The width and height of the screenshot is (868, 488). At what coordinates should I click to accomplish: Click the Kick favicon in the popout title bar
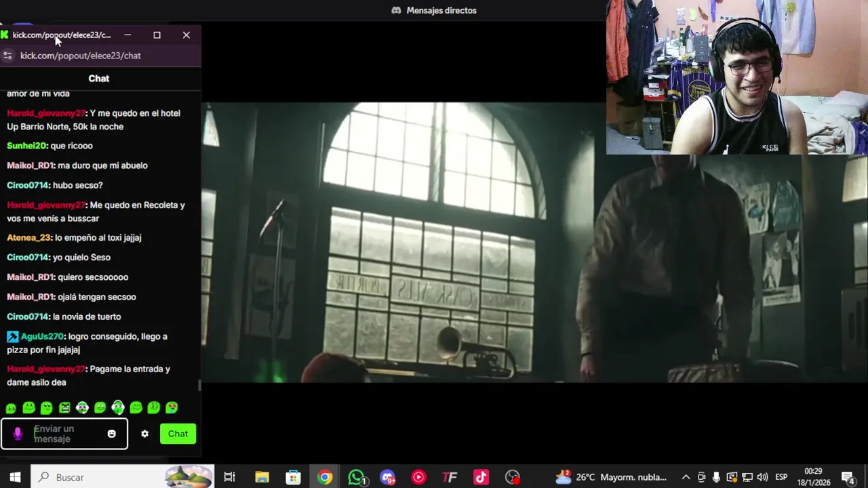pos(5,35)
